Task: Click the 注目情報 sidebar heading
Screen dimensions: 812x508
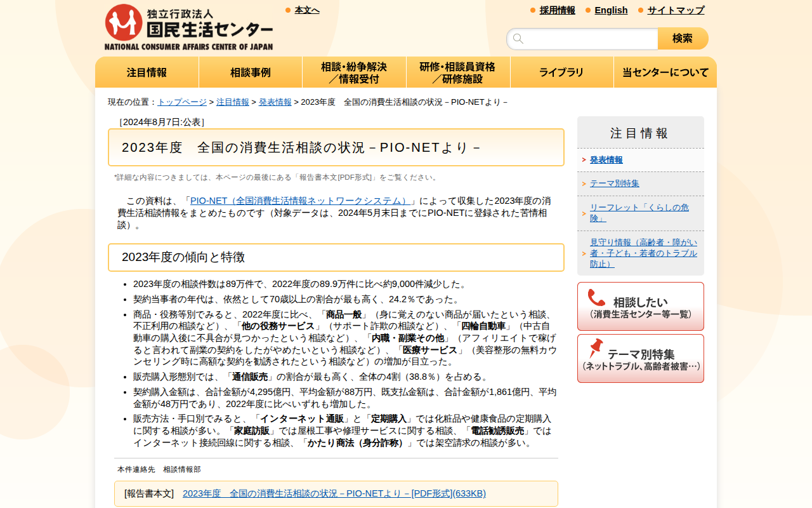Action: (641, 133)
